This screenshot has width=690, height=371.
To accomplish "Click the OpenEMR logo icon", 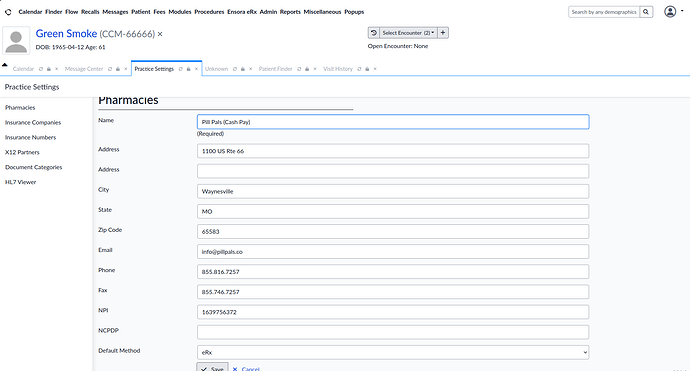I will coord(8,12).
